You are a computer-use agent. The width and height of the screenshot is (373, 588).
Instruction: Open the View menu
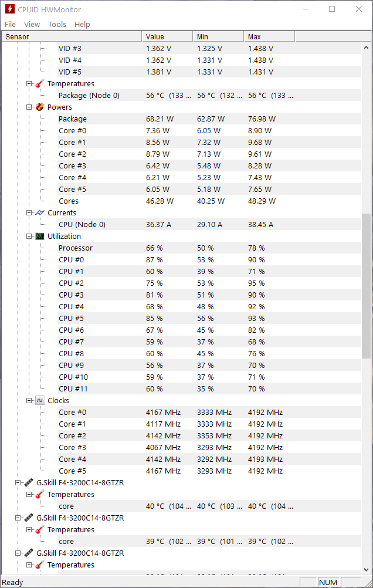tap(32, 25)
